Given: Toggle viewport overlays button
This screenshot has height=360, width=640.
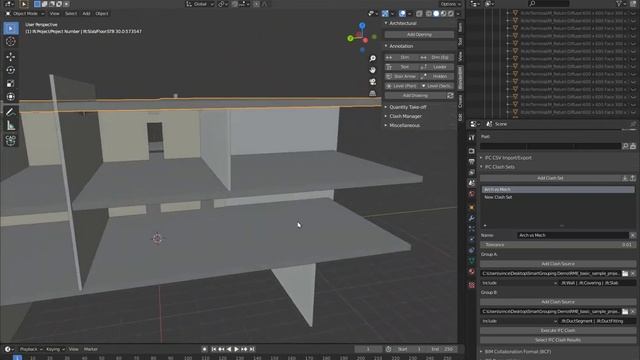Looking at the screenshot, I should tap(402, 13).
